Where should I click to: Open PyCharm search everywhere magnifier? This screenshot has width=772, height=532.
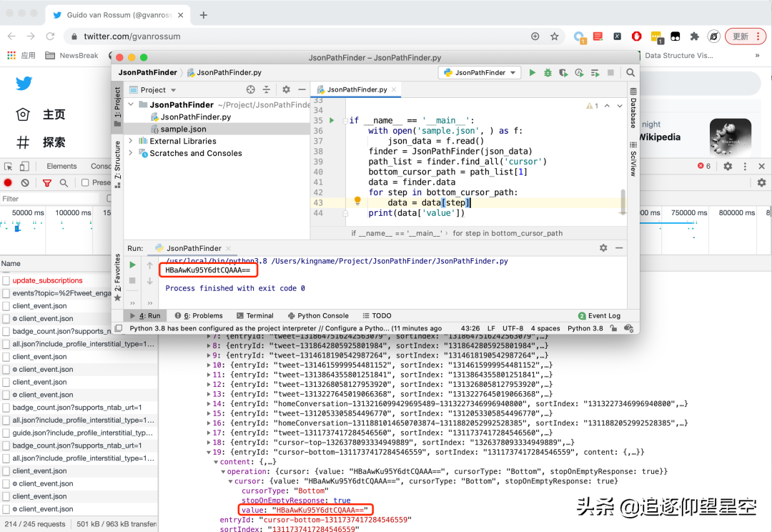[x=630, y=72]
